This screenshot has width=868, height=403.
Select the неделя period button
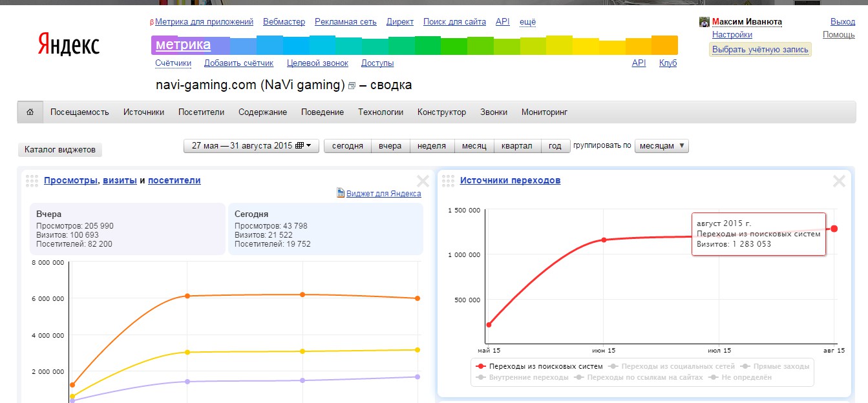(432, 146)
